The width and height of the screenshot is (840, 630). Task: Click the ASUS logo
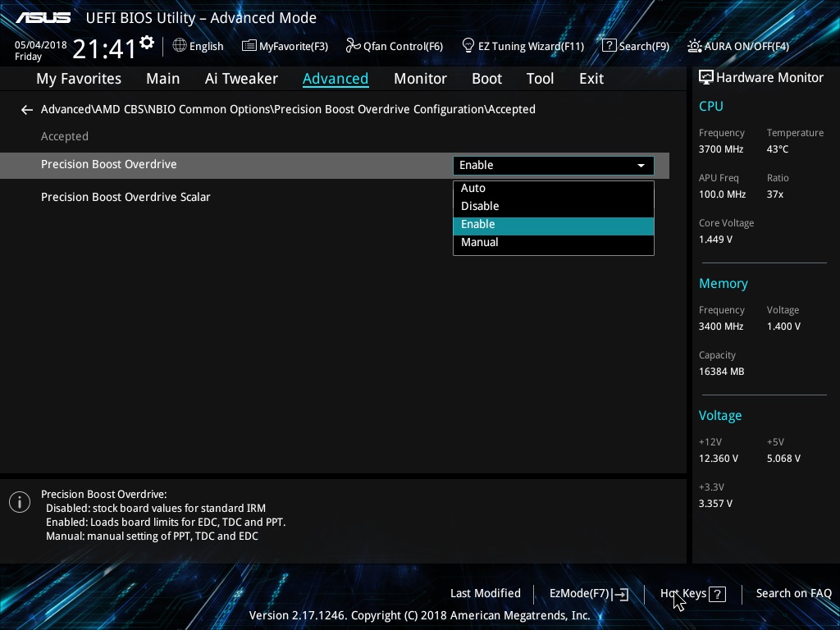(43, 18)
